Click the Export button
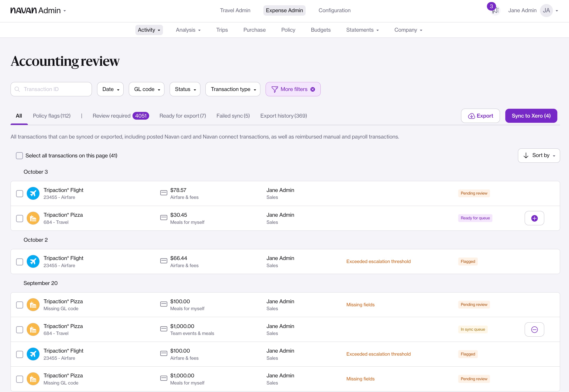 tap(480, 116)
